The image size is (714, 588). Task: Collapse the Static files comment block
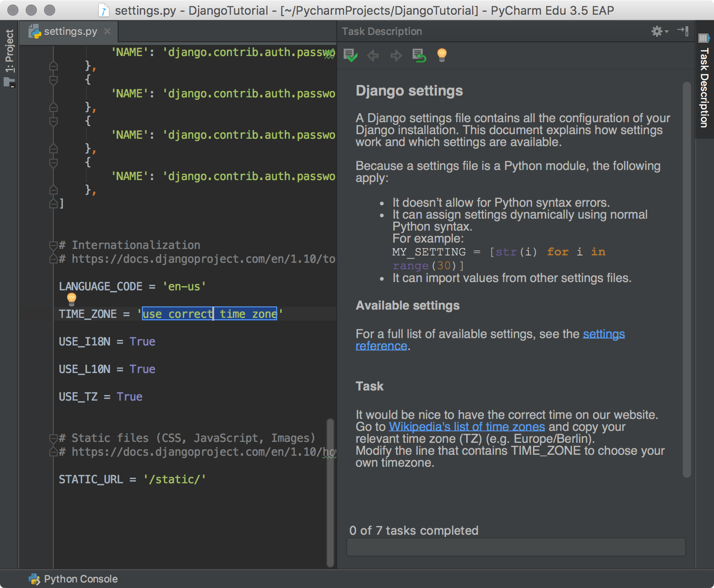point(53,438)
